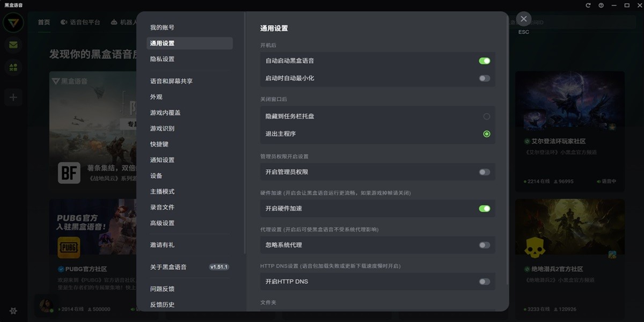644x322 pixels.
Task: Disable 自动启动黑盒语音
Action: coord(485,61)
